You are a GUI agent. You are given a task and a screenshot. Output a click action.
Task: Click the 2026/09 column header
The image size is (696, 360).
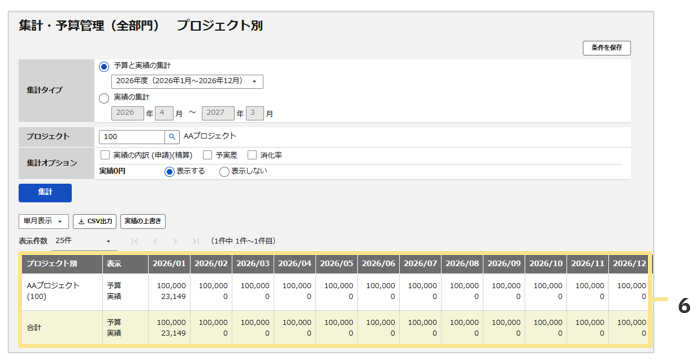click(x=504, y=264)
